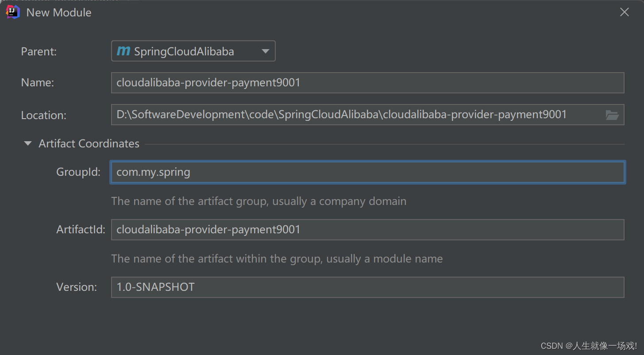Click the 'Parent:' label
The image size is (644, 355).
click(39, 51)
